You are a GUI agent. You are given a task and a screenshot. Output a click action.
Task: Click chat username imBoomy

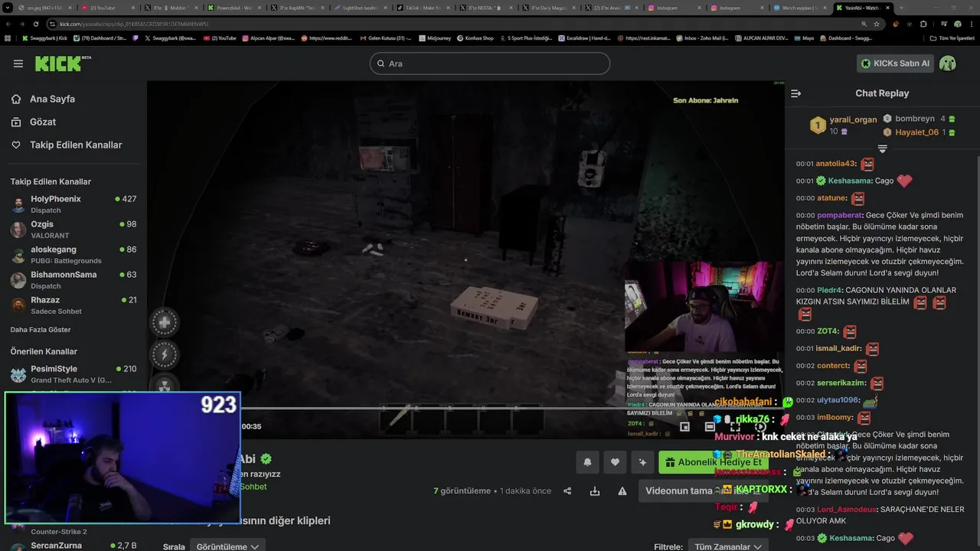pos(835,418)
